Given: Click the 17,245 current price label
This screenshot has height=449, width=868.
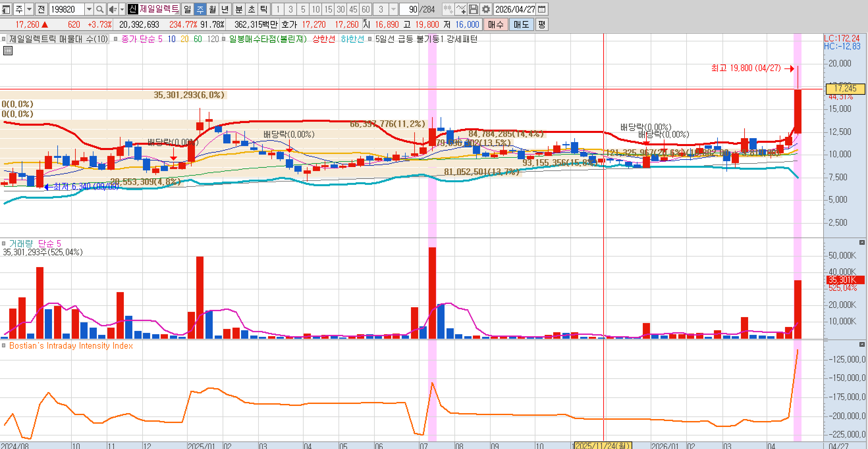Looking at the screenshot, I should 845,88.
